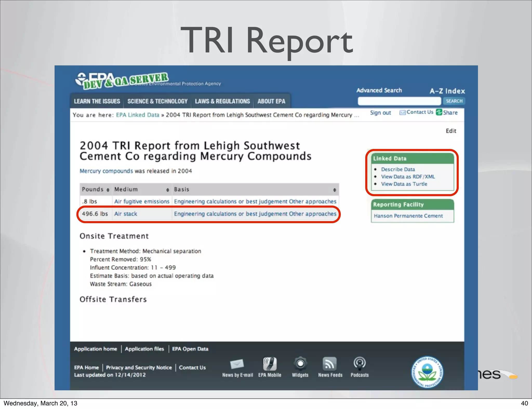Click Basis link in 496.6 lbs row
Image resolution: width=532 pixels, height=409 pixels.
pos(255,214)
